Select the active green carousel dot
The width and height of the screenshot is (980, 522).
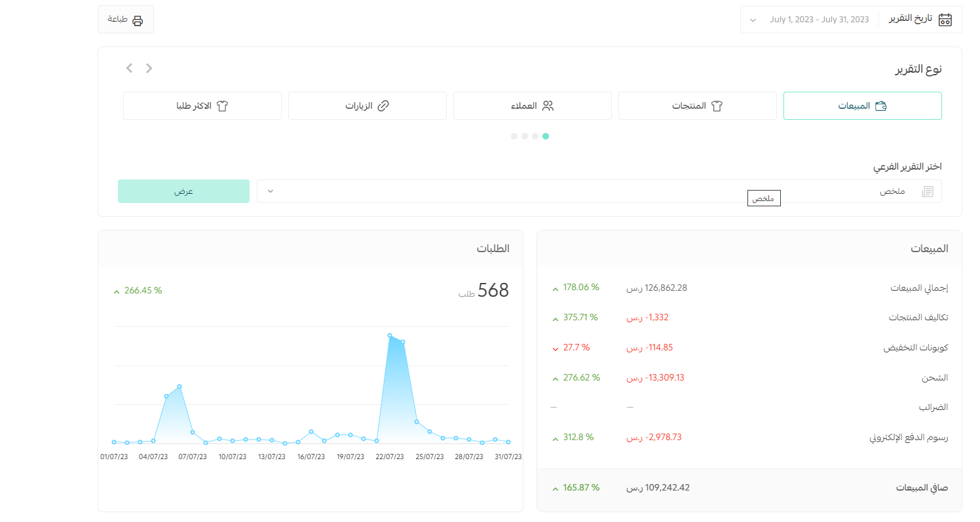coord(546,136)
